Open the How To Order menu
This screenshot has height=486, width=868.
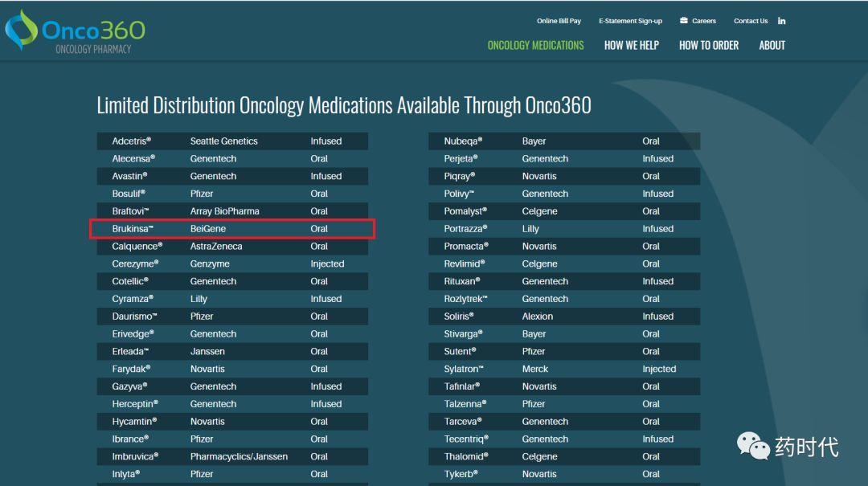[709, 46]
